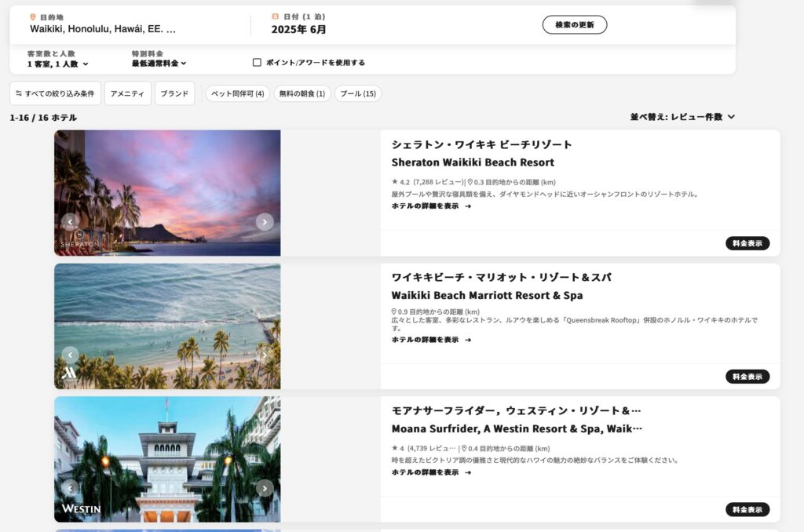Screen dimensions: 804x532
Task: Open Sheraton Waikiki Beach Resort title
Action: (473, 162)
